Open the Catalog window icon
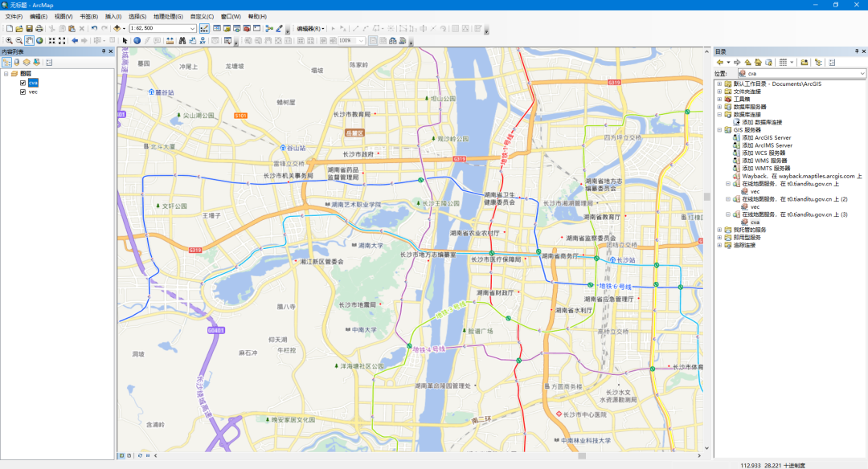 tap(227, 28)
